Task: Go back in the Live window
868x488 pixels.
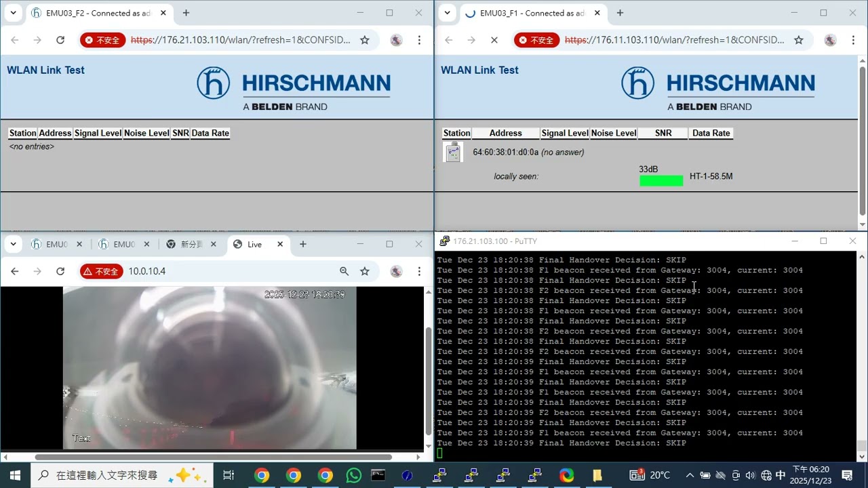Action: (15, 271)
